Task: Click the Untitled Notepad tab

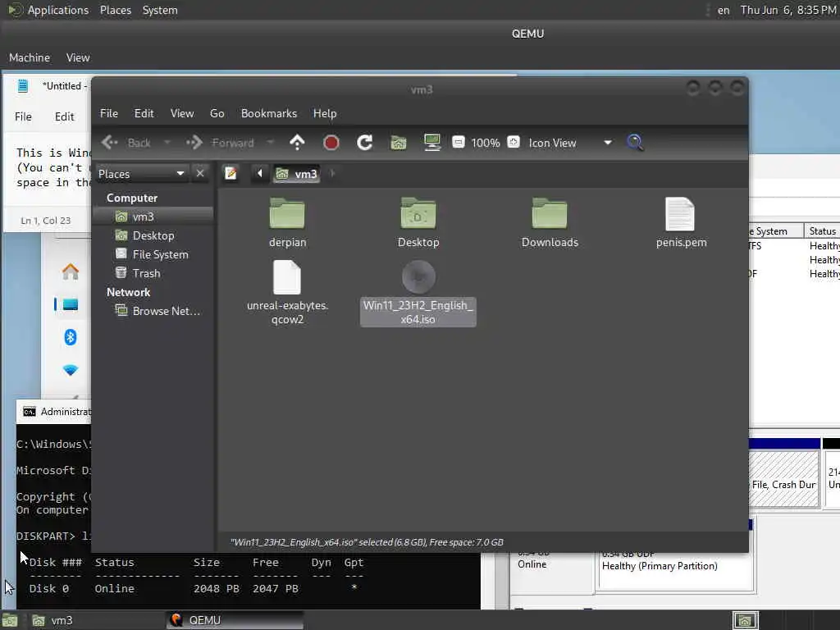Action: point(52,85)
